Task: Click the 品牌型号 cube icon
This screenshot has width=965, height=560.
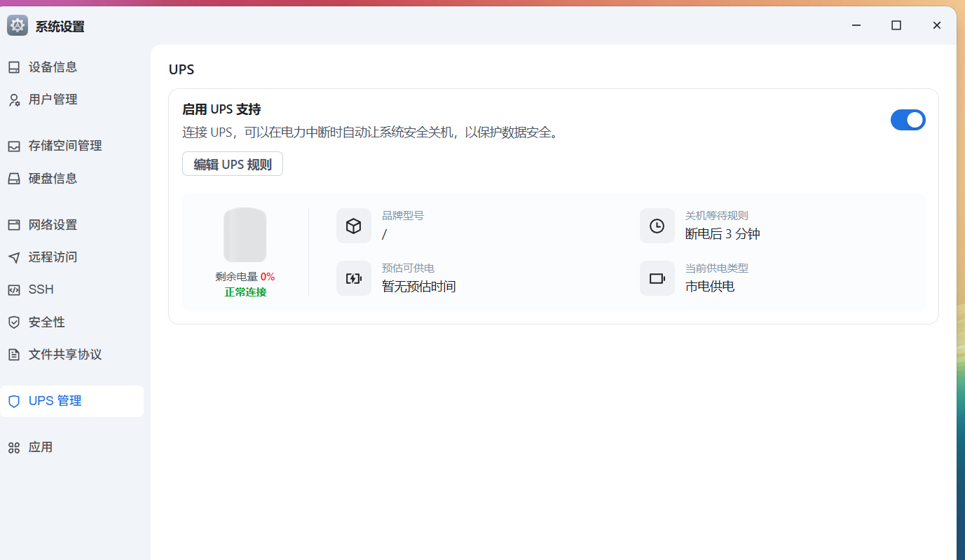Action: point(354,226)
